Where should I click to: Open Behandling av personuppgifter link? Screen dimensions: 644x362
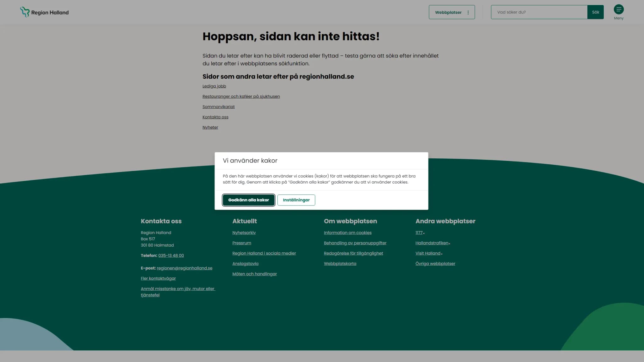tap(355, 243)
